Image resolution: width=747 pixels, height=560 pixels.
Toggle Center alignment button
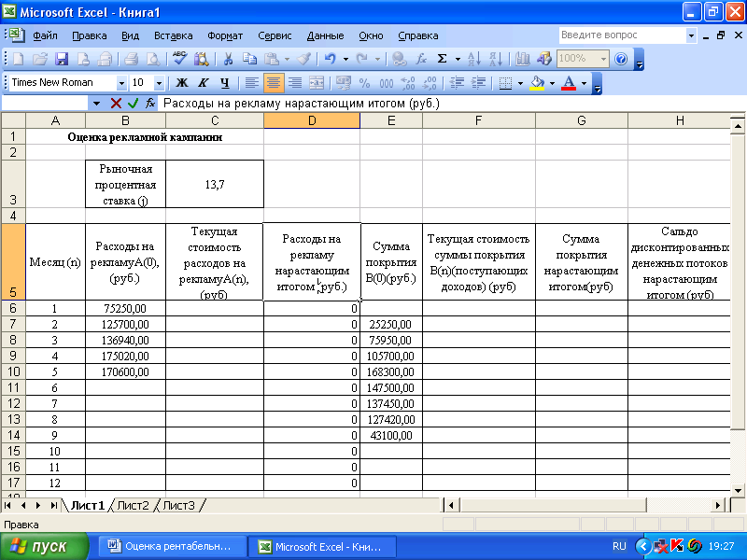(274, 83)
